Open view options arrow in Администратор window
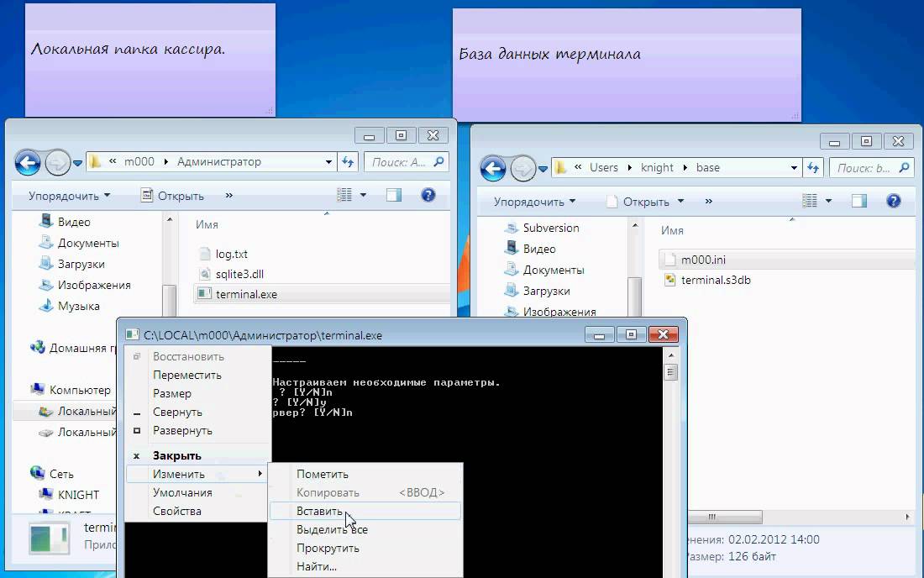Image resolution: width=924 pixels, height=578 pixels. pyautogui.click(x=363, y=195)
